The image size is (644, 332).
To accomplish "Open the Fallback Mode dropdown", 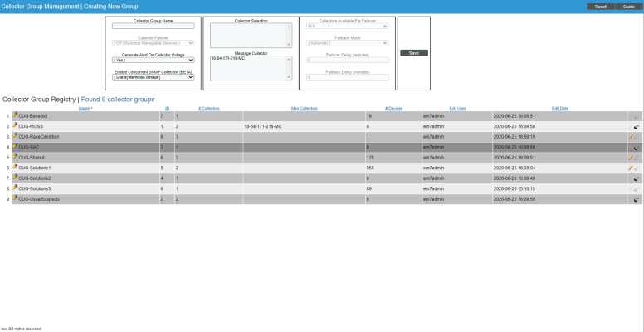I will coord(347,42).
